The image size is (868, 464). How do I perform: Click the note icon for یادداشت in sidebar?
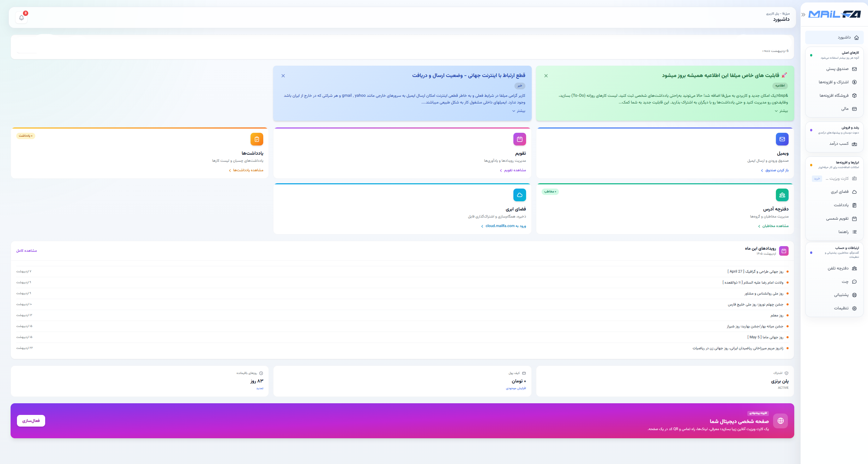pyautogui.click(x=854, y=205)
